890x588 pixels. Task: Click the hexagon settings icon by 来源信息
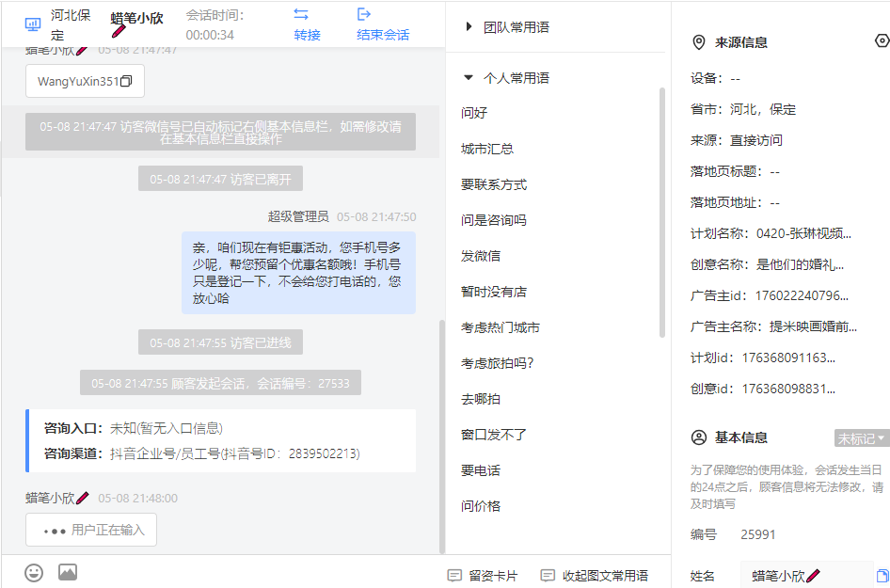point(882,40)
